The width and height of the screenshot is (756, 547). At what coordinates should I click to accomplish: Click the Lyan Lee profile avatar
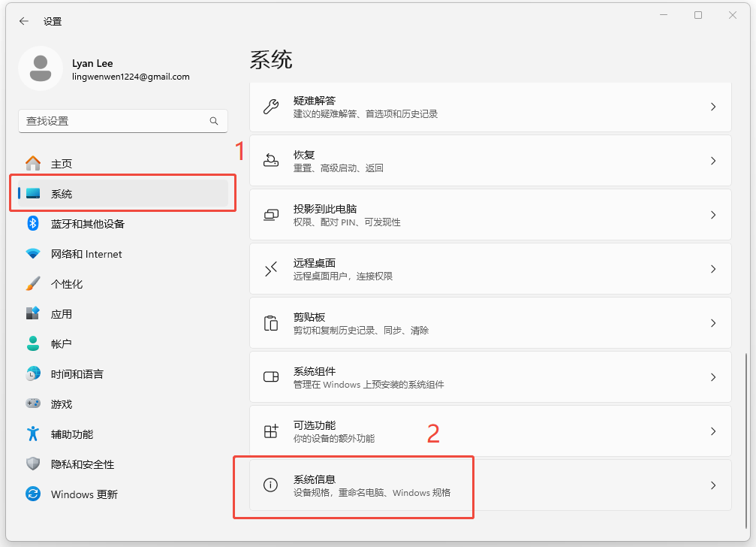[40, 68]
